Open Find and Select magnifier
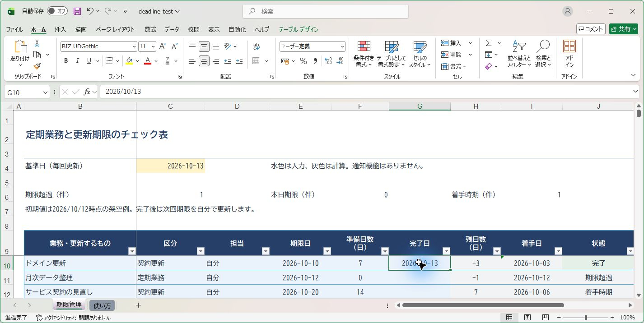Image resolution: width=644 pixels, height=323 pixels. coord(543,54)
